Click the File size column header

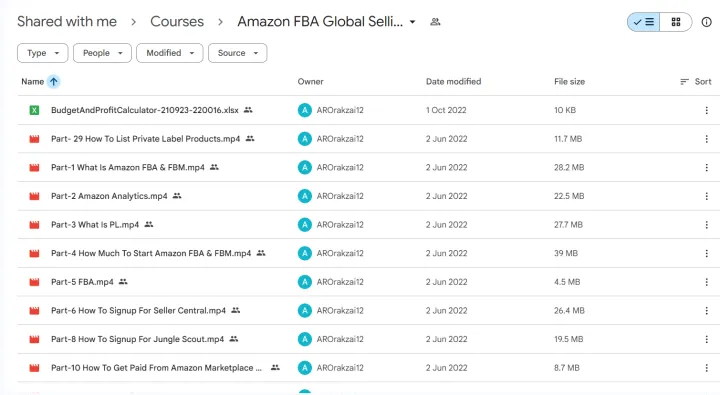click(x=569, y=82)
